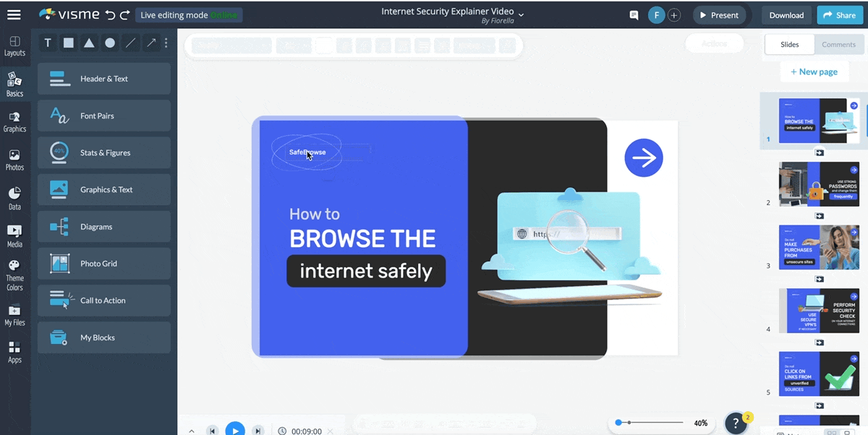Screen dimensions: 868x435
Task: Click the New page button
Action: point(814,72)
